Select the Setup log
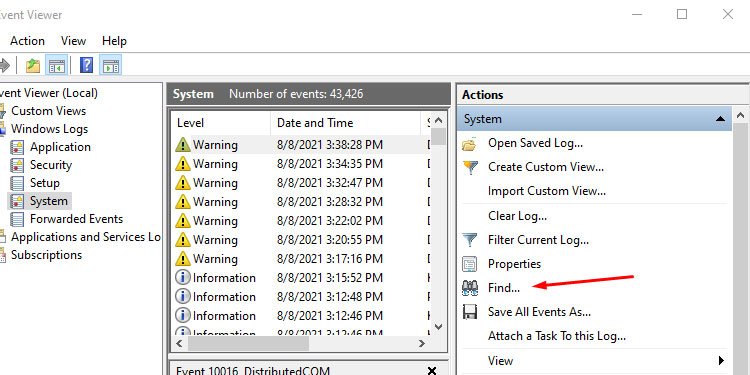 45,183
